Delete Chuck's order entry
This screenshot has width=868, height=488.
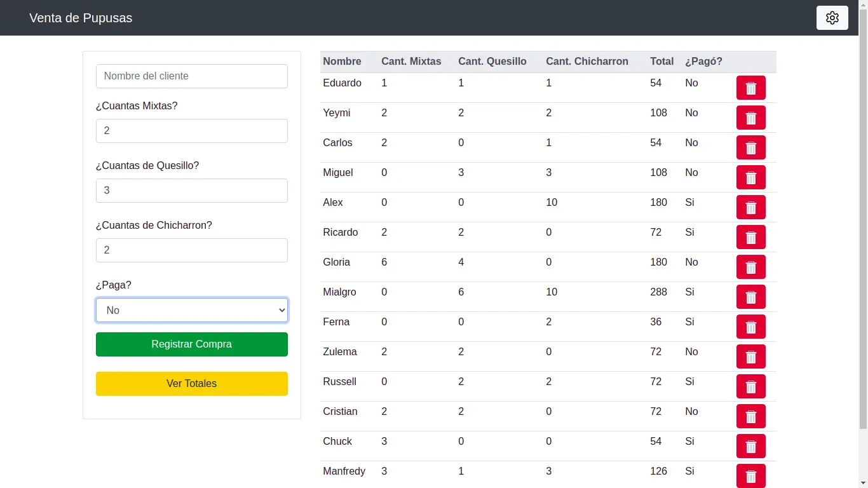click(750, 446)
